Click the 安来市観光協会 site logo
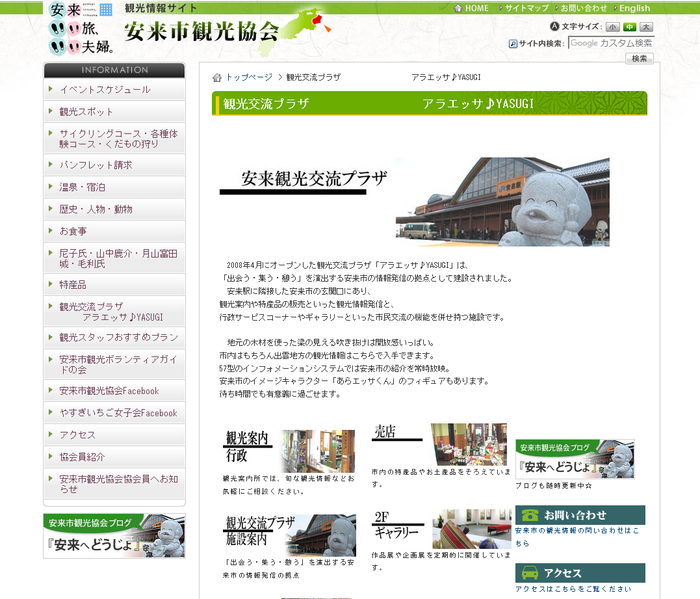Image resolution: width=700 pixels, height=599 pixels. (x=201, y=31)
